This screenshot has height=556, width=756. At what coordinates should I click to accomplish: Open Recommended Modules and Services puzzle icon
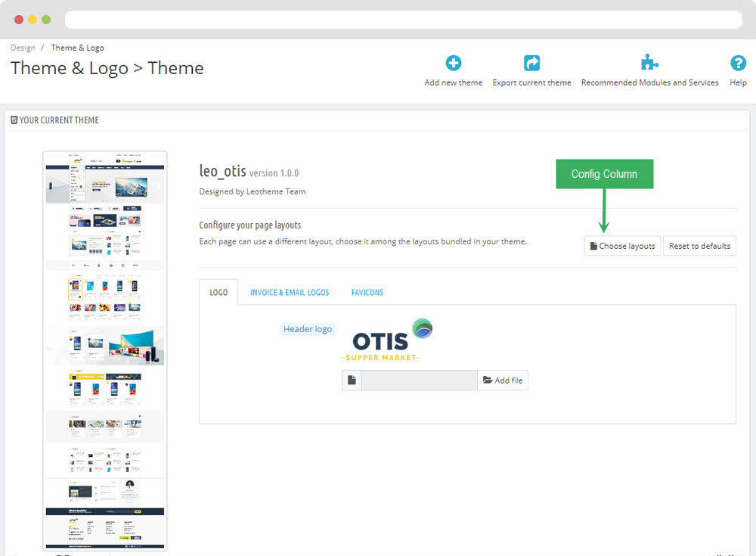[x=649, y=64]
